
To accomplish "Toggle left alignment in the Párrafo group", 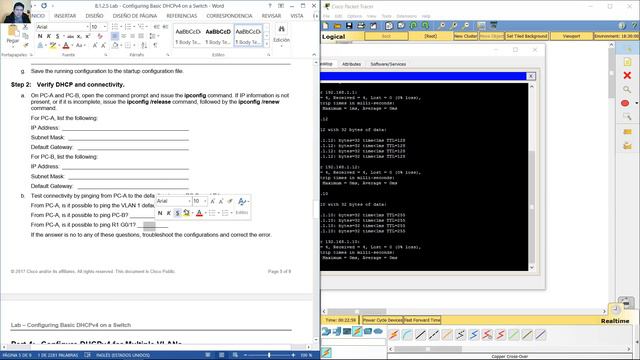I will 115,36.
